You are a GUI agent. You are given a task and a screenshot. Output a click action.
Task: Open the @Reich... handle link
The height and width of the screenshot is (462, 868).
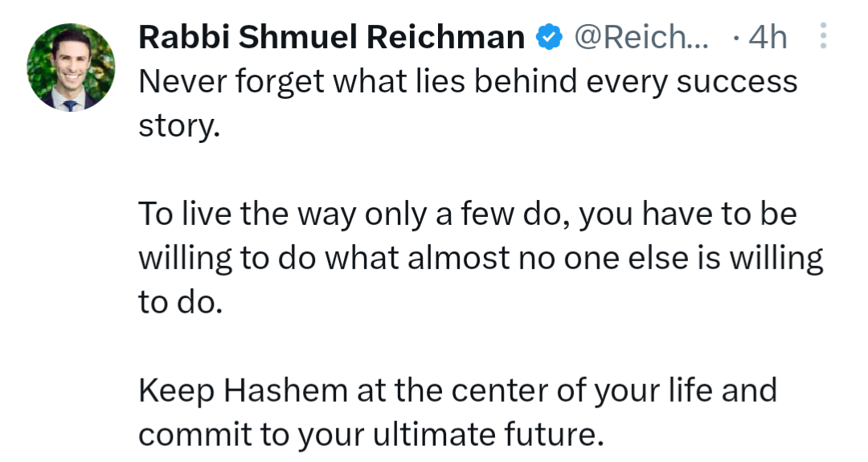(x=641, y=37)
